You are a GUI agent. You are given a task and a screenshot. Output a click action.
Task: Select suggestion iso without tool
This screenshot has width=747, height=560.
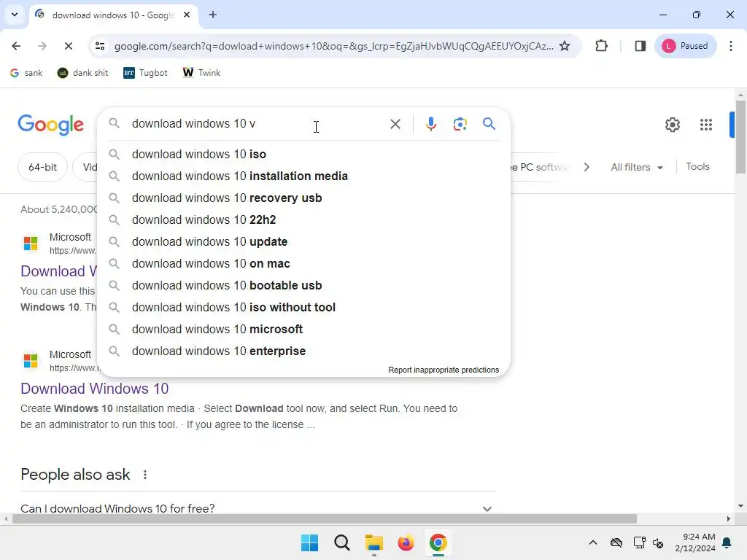point(303,308)
